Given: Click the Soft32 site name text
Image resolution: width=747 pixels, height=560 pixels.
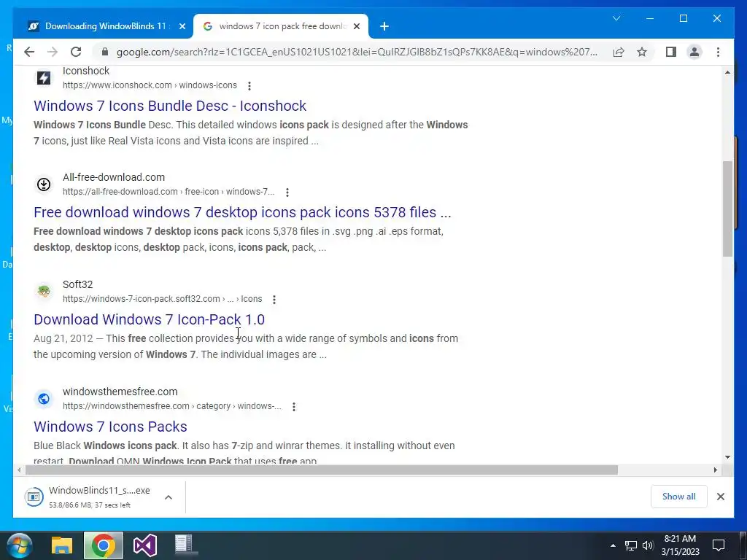Looking at the screenshot, I should pyautogui.click(x=77, y=285).
